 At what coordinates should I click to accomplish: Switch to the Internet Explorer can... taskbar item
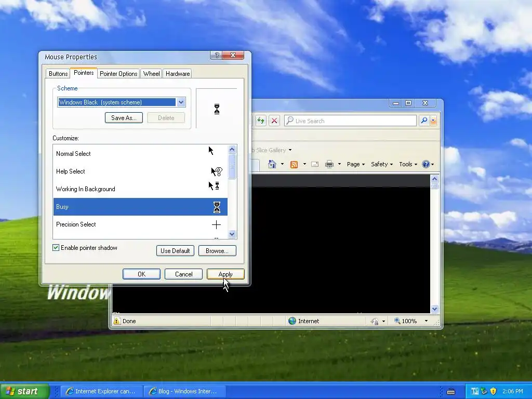point(101,391)
